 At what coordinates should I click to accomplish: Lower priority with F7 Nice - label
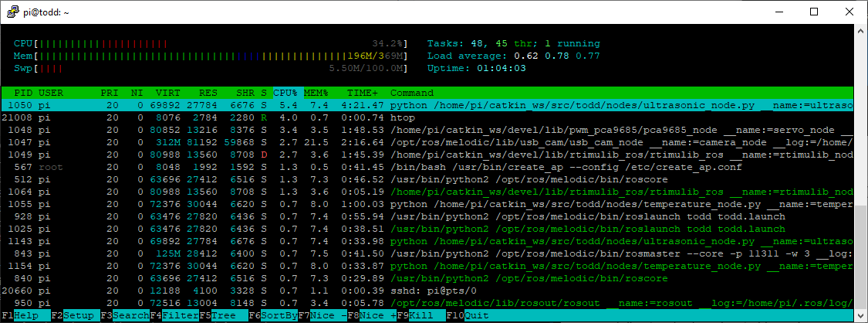(x=323, y=316)
